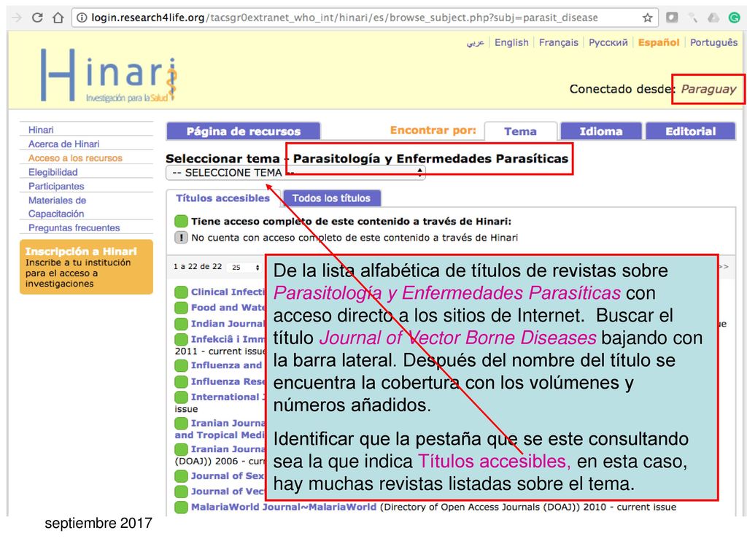The width and height of the screenshot is (747, 560).
Task: Click the Paraguay country text
Action: pyautogui.click(x=708, y=89)
